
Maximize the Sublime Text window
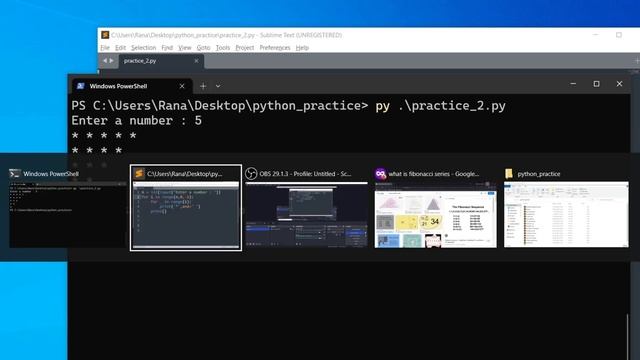(x=619, y=35)
